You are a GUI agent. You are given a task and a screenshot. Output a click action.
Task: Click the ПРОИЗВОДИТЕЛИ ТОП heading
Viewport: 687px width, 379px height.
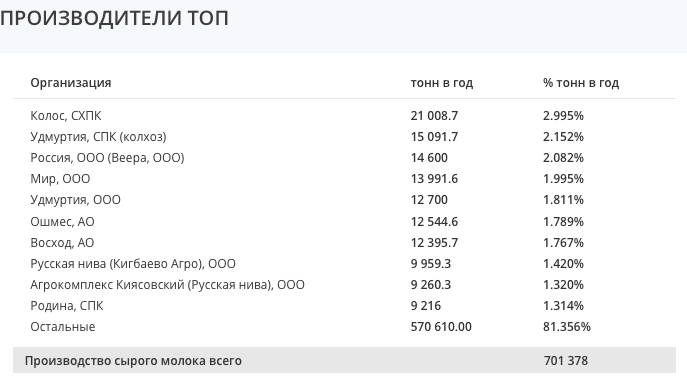point(114,18)
